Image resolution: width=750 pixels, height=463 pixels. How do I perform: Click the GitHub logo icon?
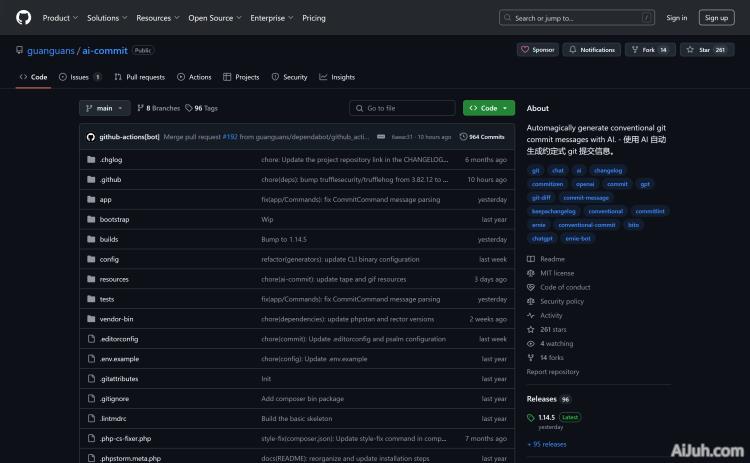click(x=23, y=17)
